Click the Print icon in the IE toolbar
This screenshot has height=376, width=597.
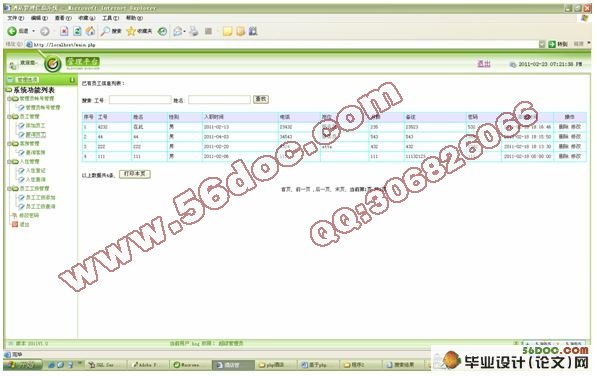click(x=194, y=31)
